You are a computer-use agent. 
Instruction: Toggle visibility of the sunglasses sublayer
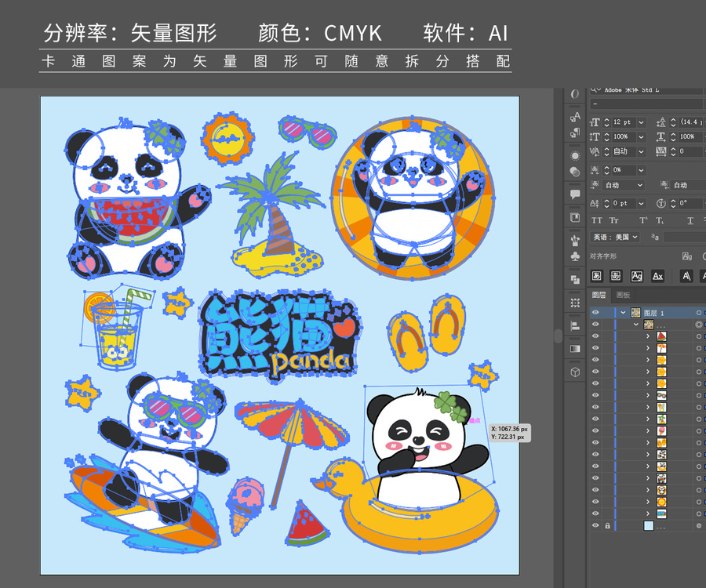point(595,395)
